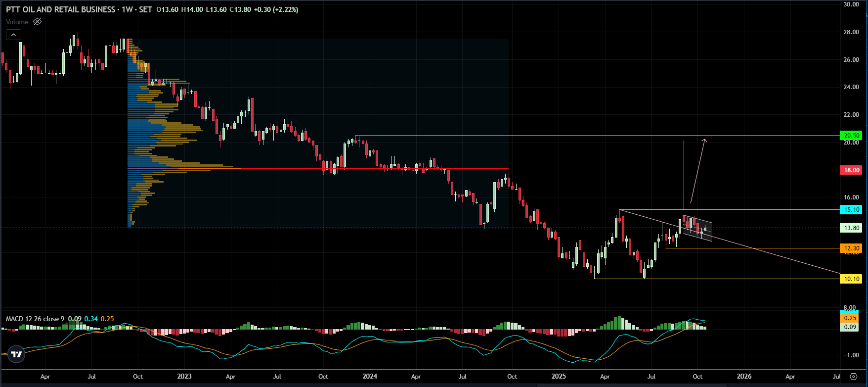The height and width of the screenshot is (387, 868).
Task: Click the cyan 0.34 MACD legend value
Action: (91, 319)
